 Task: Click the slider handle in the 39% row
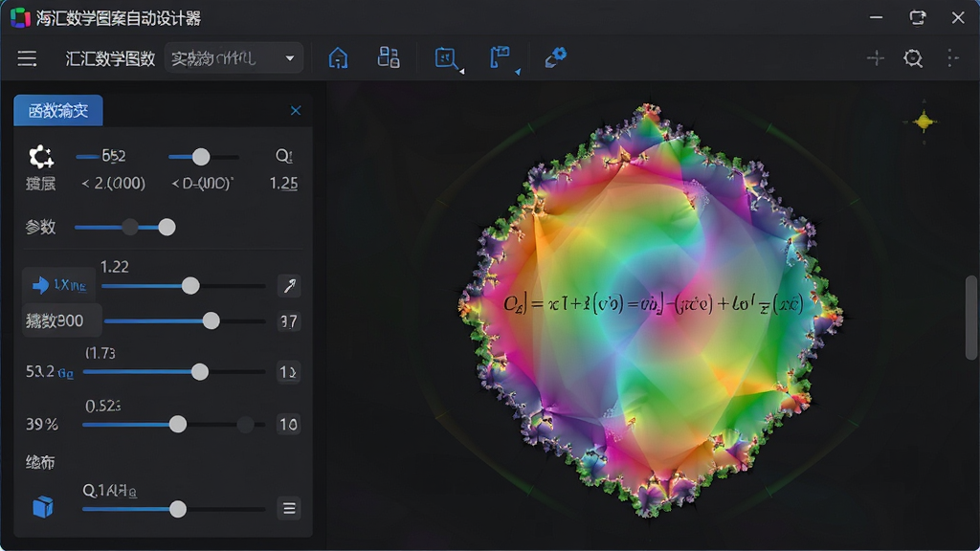pyautogui.click(x=178, y=424)
